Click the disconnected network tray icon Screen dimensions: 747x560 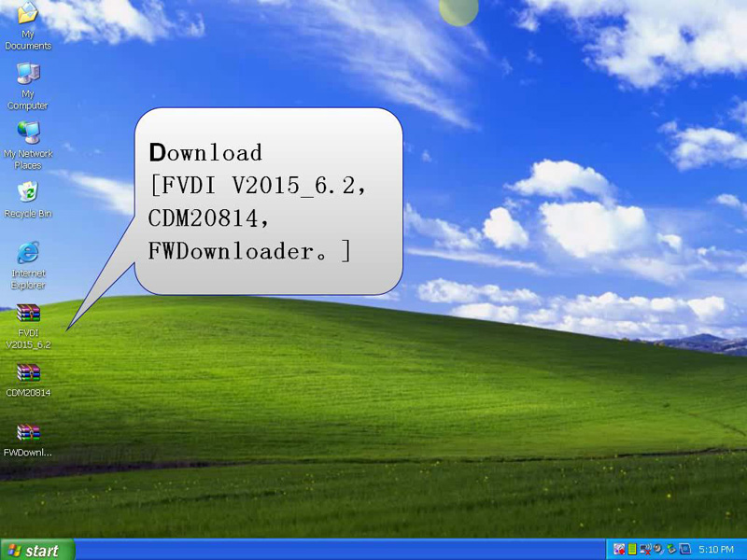[x=645, y=550]
